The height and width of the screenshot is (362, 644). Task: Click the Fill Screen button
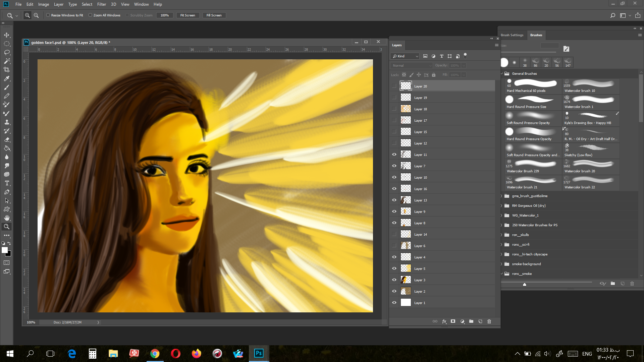click(214, 15)
